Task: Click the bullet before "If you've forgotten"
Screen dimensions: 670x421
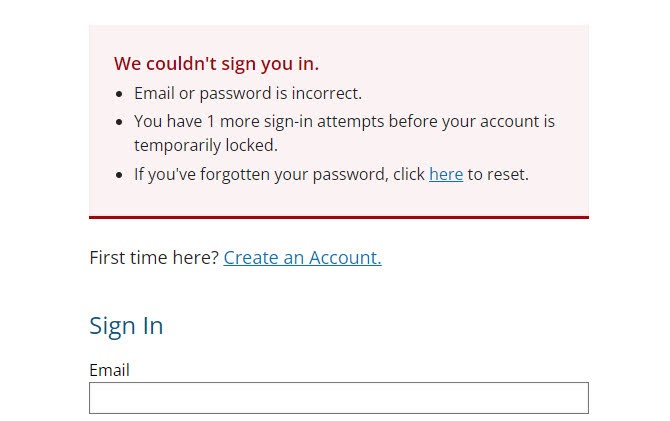Action: coord(120,175)
